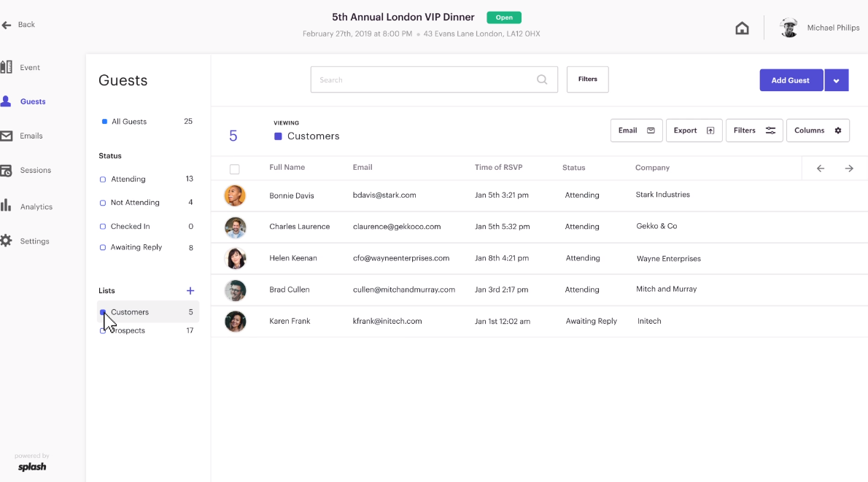Viewport: 868px width, 482px height.
Task: Select the Prospects list
Action: click(x=128, y=330)
